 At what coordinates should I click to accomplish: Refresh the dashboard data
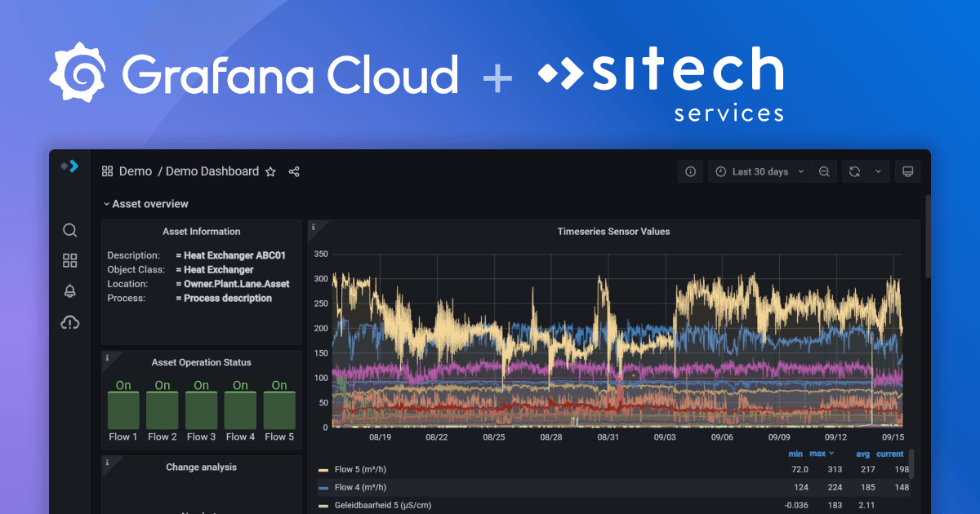point(853,171)
